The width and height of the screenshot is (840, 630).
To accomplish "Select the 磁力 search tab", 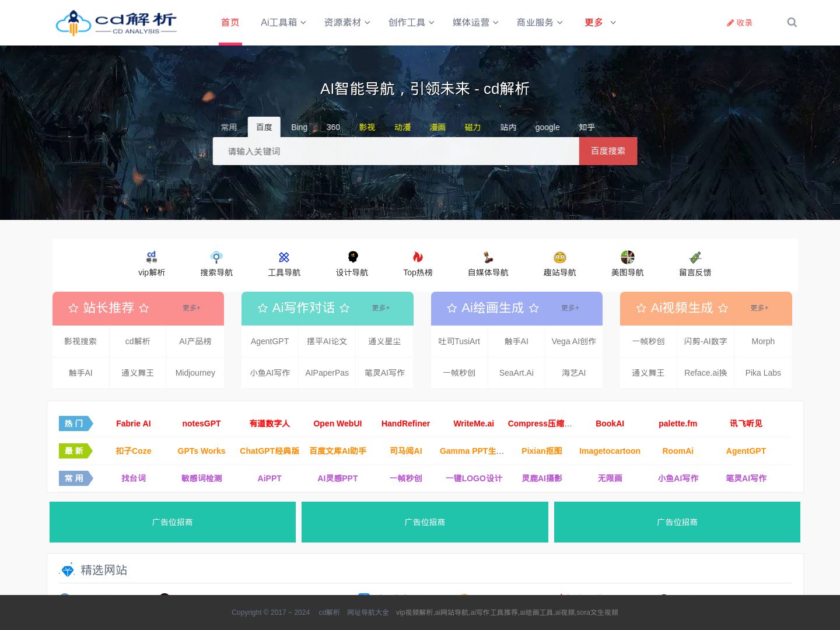I will point(473,127).
